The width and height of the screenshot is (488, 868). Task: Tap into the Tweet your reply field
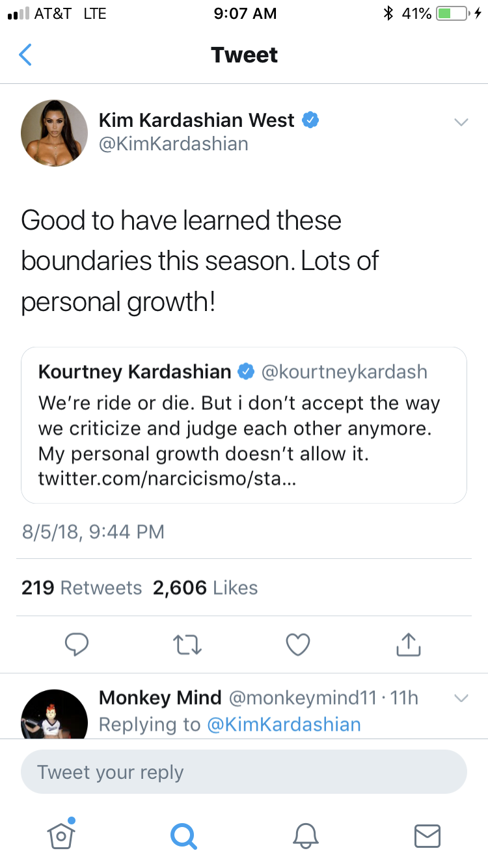coord(244,772)
